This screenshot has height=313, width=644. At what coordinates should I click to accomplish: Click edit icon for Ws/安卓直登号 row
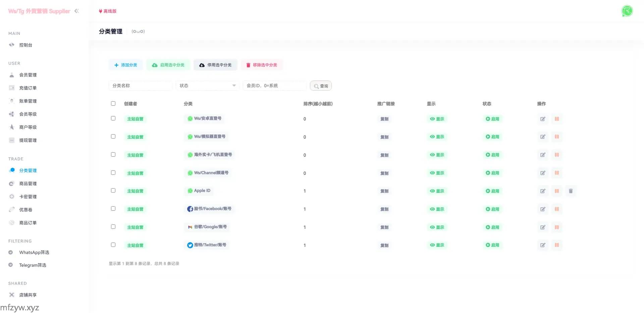(x=542, y=119)
